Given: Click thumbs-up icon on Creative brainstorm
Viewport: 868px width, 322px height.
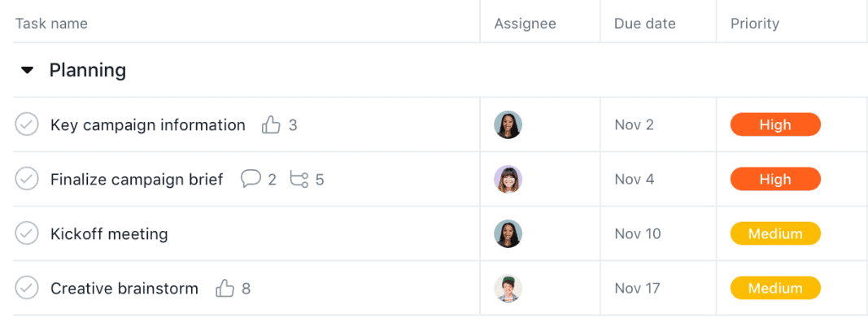Looking at the screenshot, I should (x=225, y=288).
